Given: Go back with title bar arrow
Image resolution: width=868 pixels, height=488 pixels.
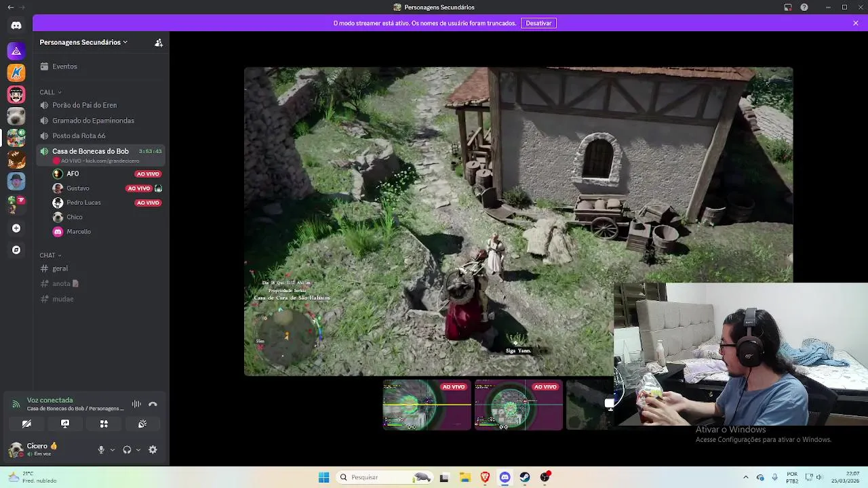Looking at the screenshot, I should pyautogui.click(x=10, y=7).
